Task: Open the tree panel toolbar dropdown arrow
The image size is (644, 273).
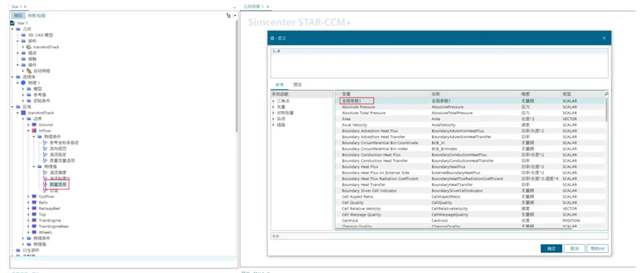Action: pyautogui.click(x=235, y=16)
